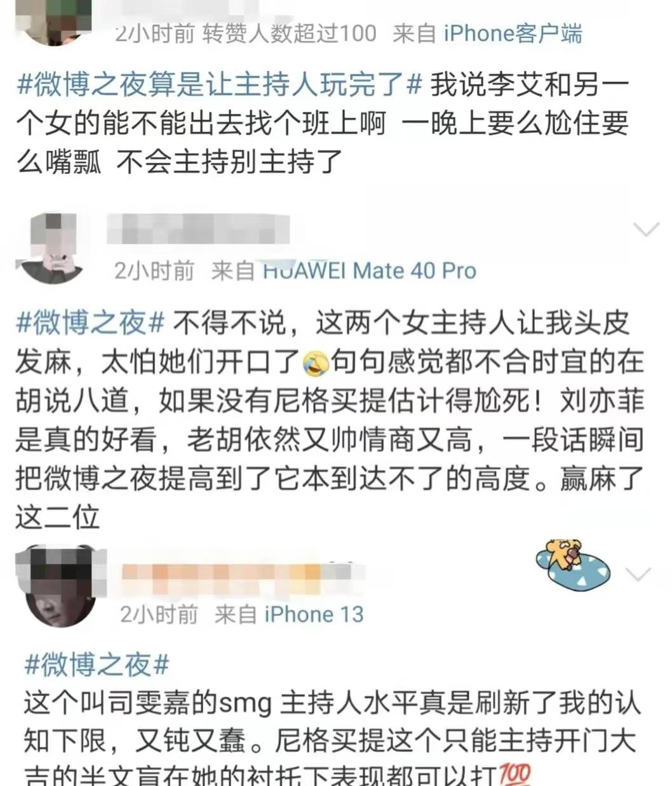Open the third poster's avatar
The image size is (672, 786).
[60, 585]
